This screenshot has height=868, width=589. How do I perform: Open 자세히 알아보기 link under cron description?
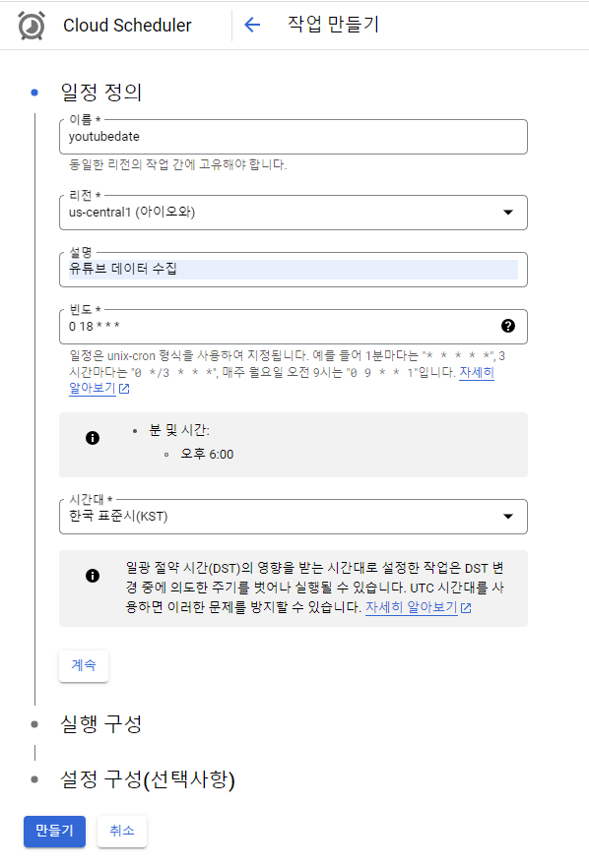[x=477, y=372]
